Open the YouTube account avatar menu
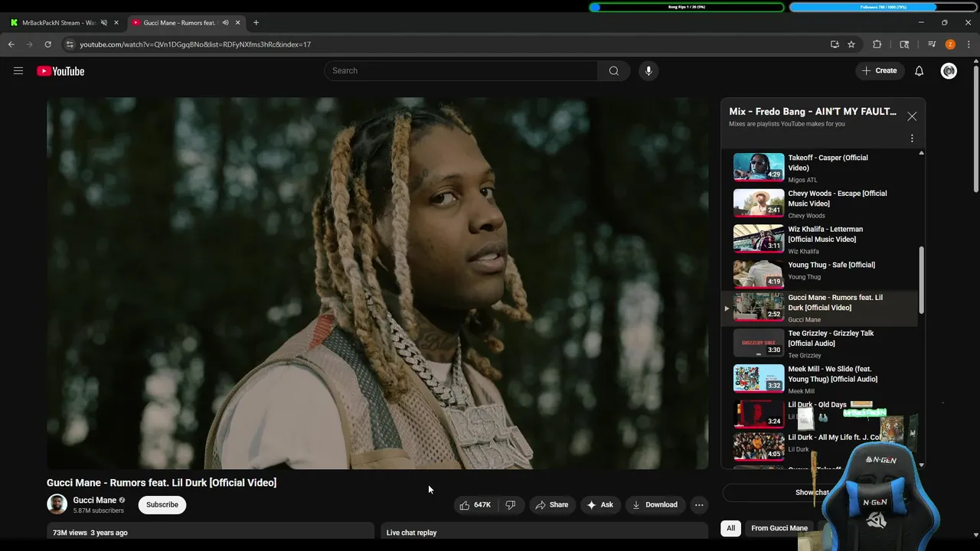Screen dimensions: 980x551 (x=949, y=70)
